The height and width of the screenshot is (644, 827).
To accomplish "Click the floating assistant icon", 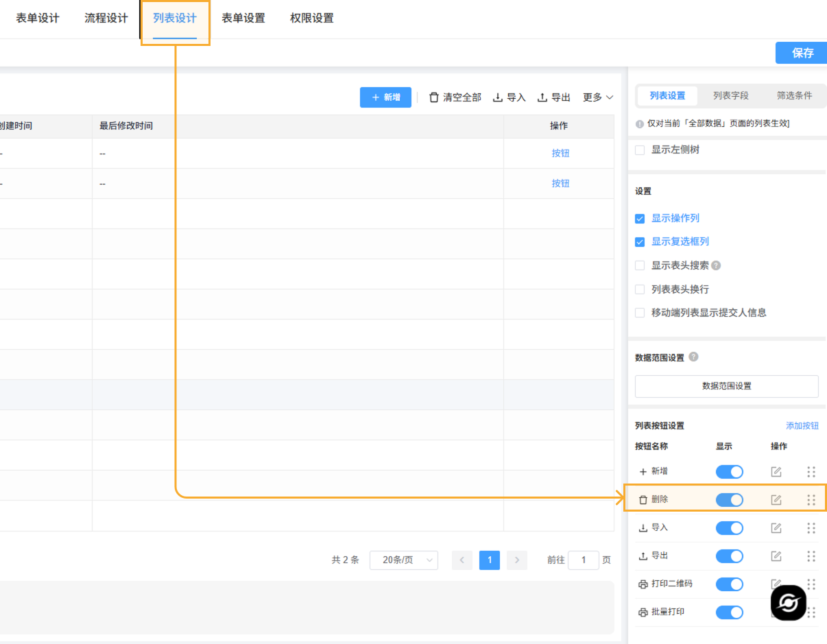I will [x=789, y=604].
